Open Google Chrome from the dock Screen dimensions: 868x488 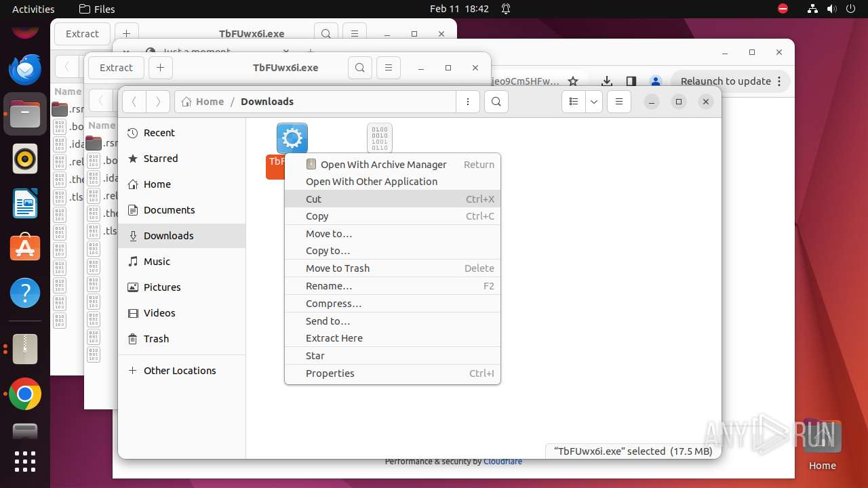click(25, 394)
